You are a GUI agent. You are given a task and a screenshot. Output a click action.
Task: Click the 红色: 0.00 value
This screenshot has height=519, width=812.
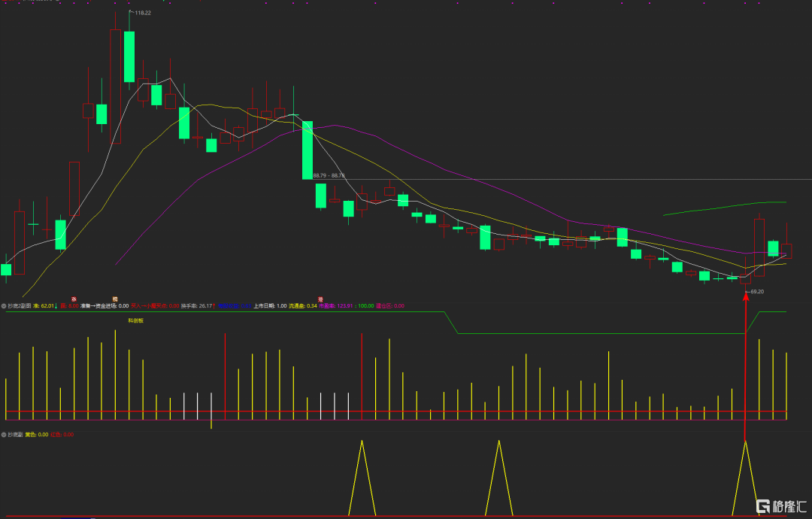coord(62,435)
